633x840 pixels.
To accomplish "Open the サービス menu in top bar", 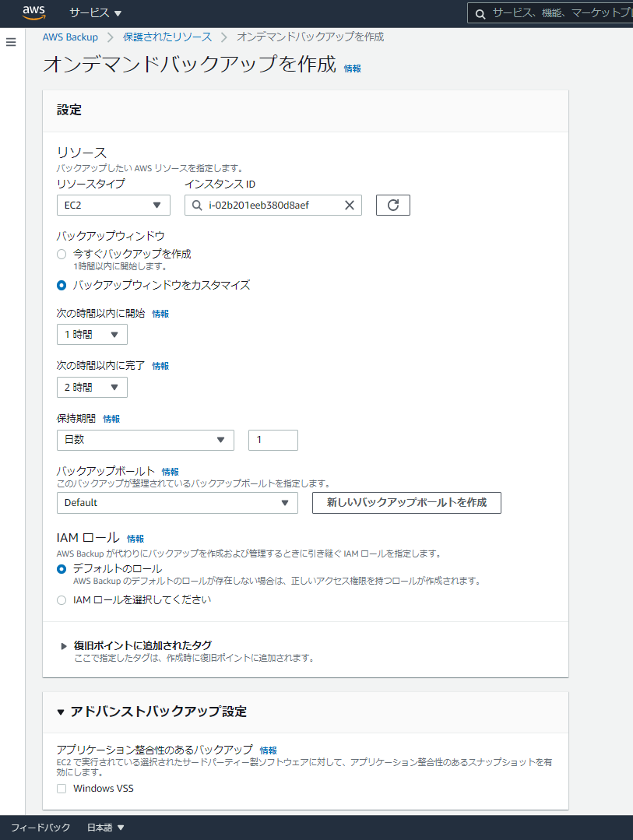I will click(95, 13).
